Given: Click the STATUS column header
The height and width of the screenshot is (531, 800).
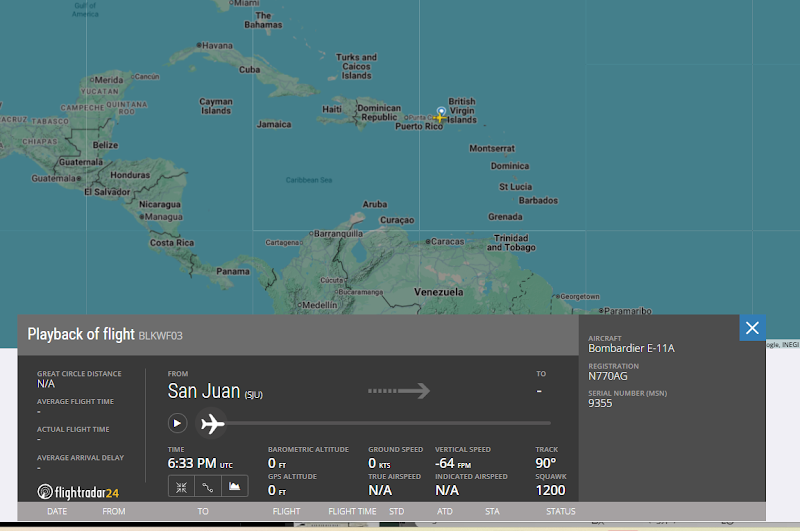Looking at the screenshot, I should point(560,512).
